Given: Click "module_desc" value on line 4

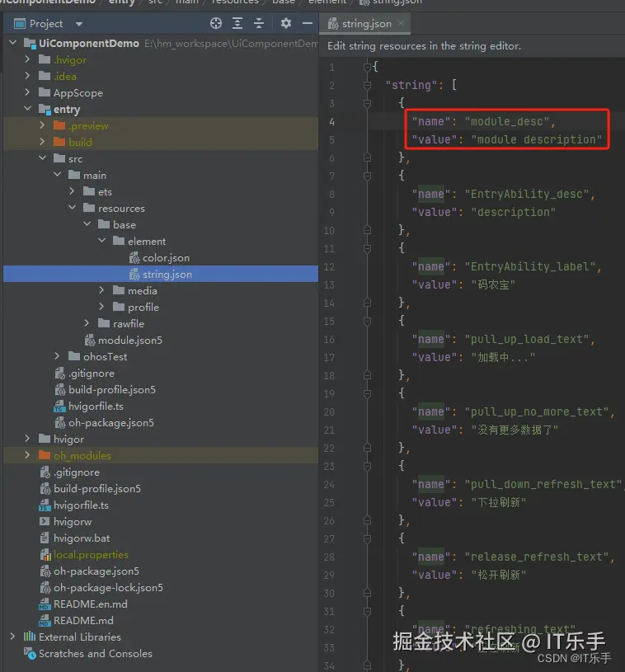Looking at the screenshot, I should [507, 122].
